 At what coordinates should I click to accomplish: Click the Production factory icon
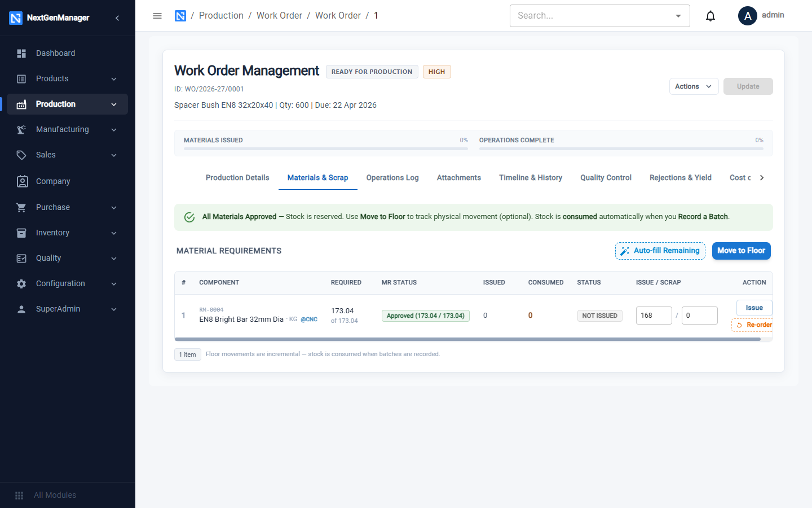tap(21, 104)
